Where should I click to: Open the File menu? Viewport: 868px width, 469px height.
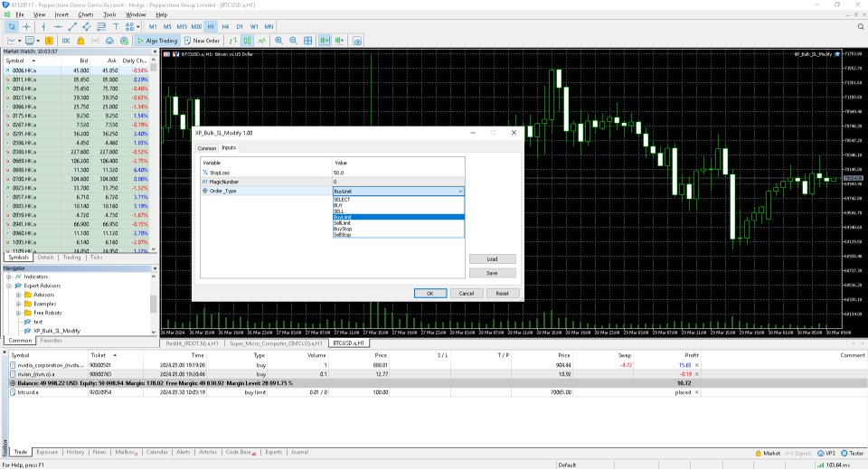[x=19, y=14]
